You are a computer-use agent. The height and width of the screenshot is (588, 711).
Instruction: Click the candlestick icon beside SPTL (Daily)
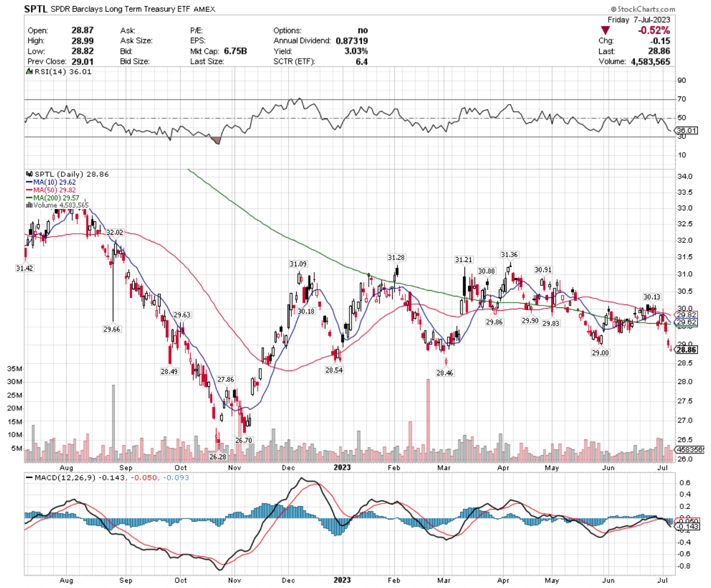(x=29, y=174)
